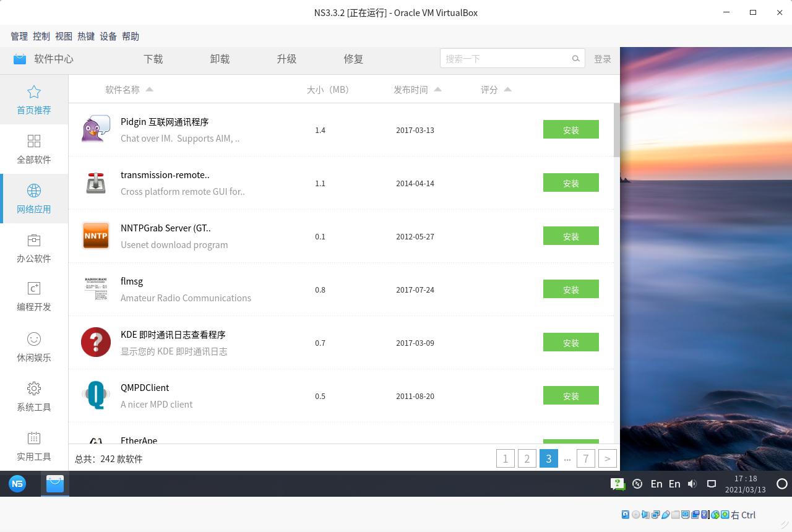Switch to the 修复 tab
This screenshot has height=532, width=792.
(x=353, y=59)
